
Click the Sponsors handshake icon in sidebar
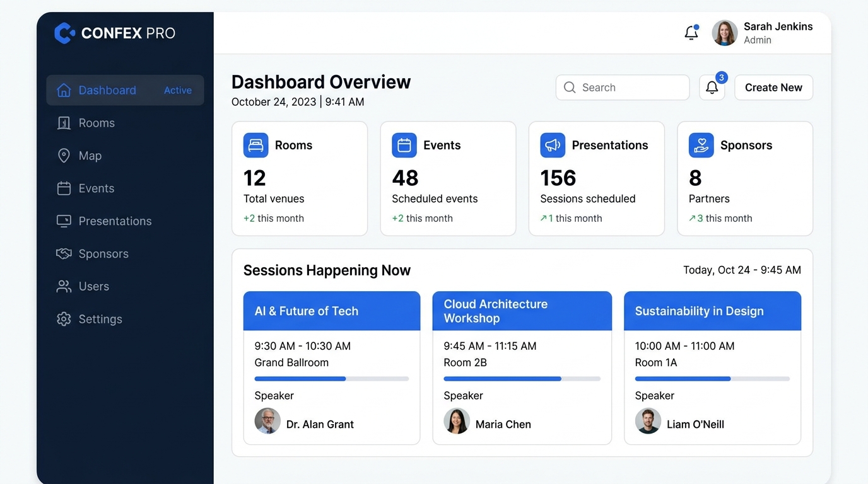tap(64, 254)
